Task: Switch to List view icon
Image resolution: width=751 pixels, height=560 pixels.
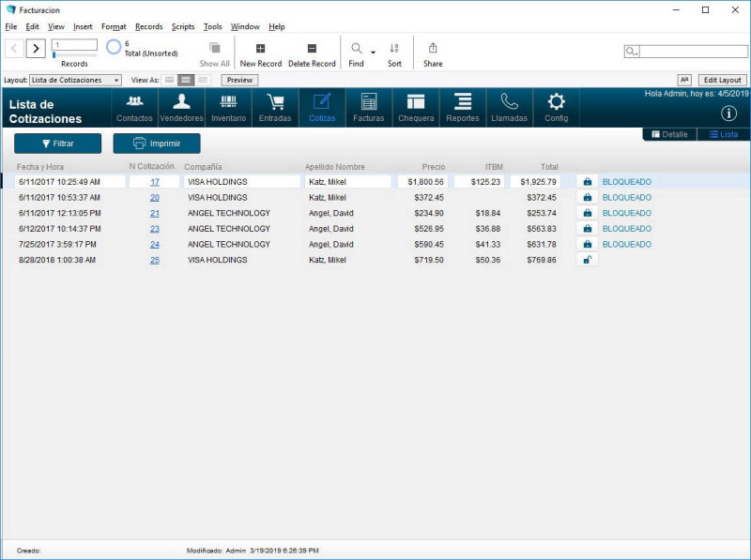Action: tap(186, 80)
